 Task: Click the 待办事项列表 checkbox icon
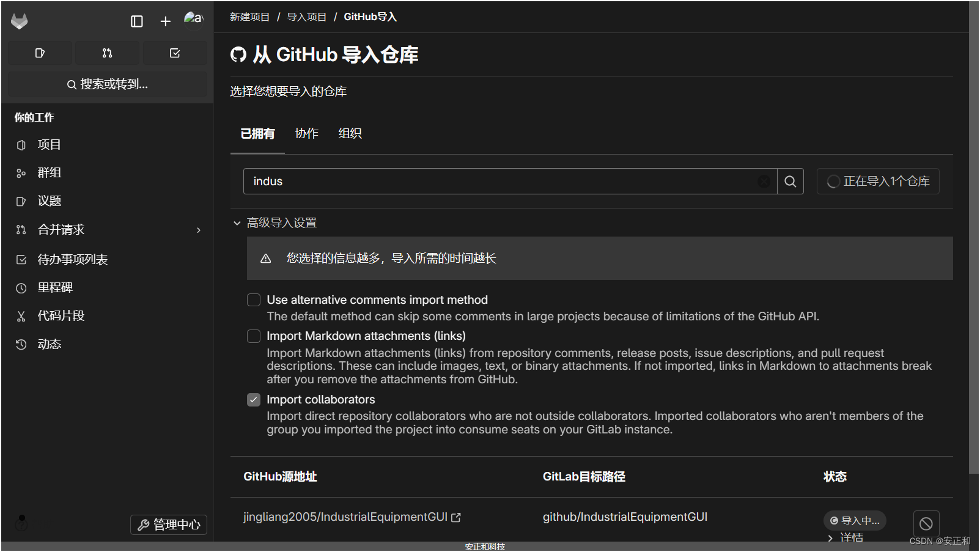tap(21, 260)
